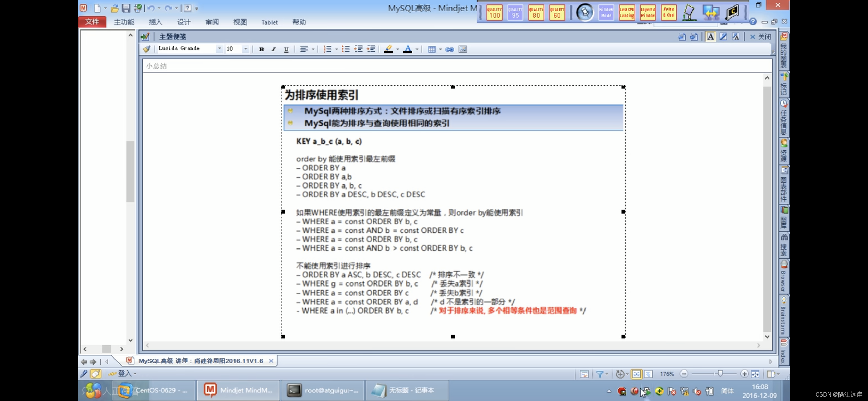Click the blue pen icon beside A
Viewport: 868px width, 401px height.
(723, 36)
